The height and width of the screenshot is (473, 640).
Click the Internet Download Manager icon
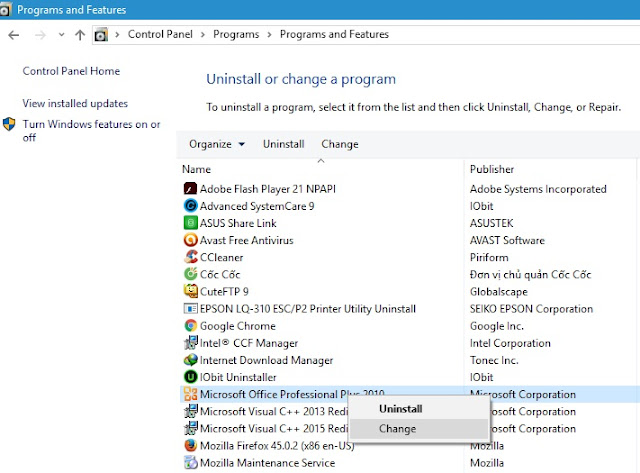pos(190,360)
